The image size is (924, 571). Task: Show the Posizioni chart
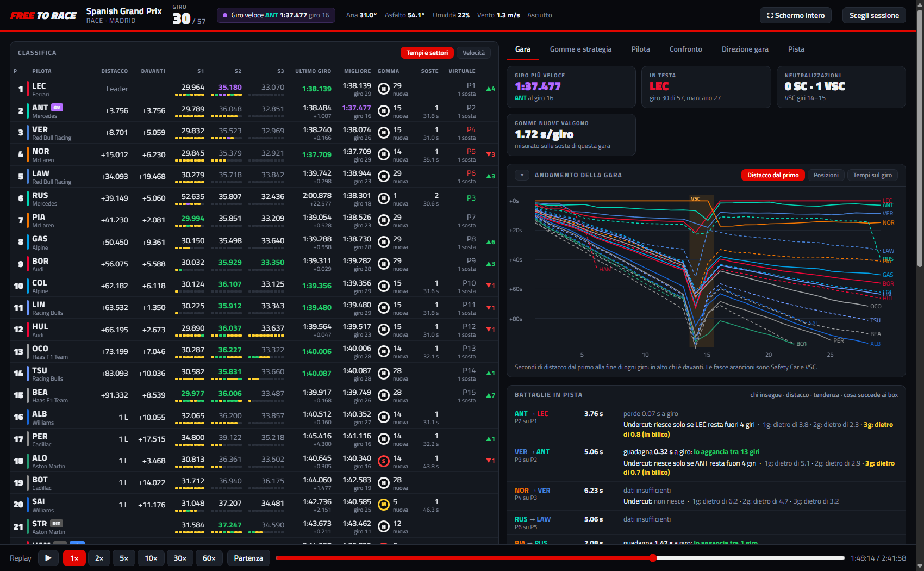826,175
